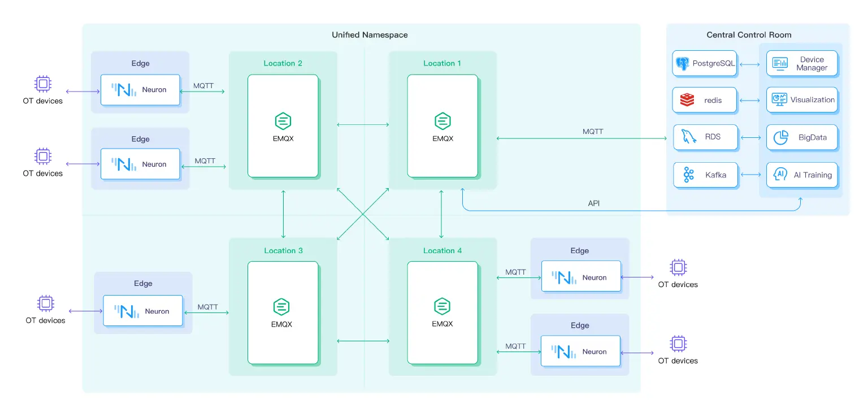Click the Central Control Room heading
The image size is (868, 408).
[x=749, y=35]
